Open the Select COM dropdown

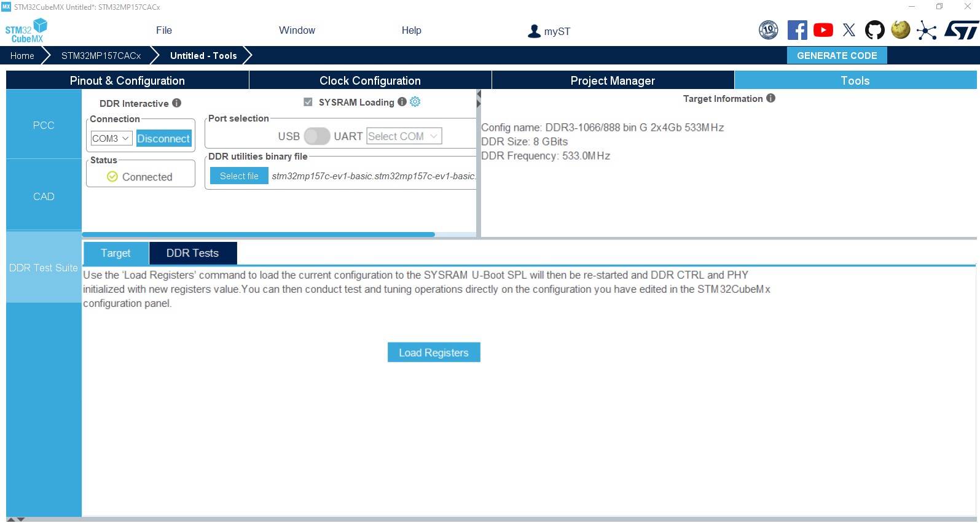(x=404, y=136)
